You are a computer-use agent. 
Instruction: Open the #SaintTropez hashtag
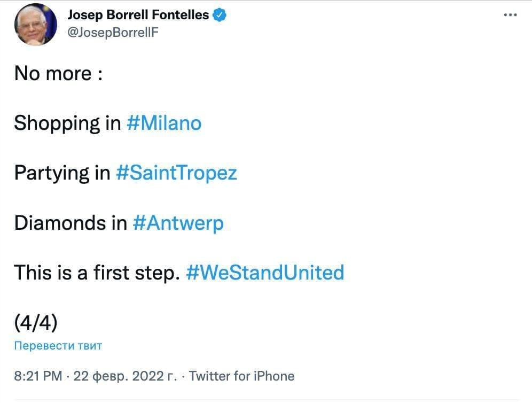(176, 173)
